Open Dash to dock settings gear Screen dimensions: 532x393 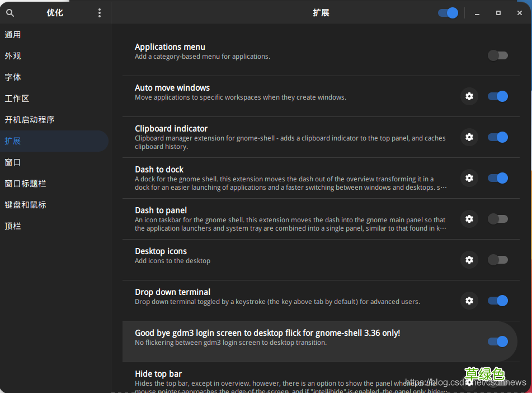469,178
